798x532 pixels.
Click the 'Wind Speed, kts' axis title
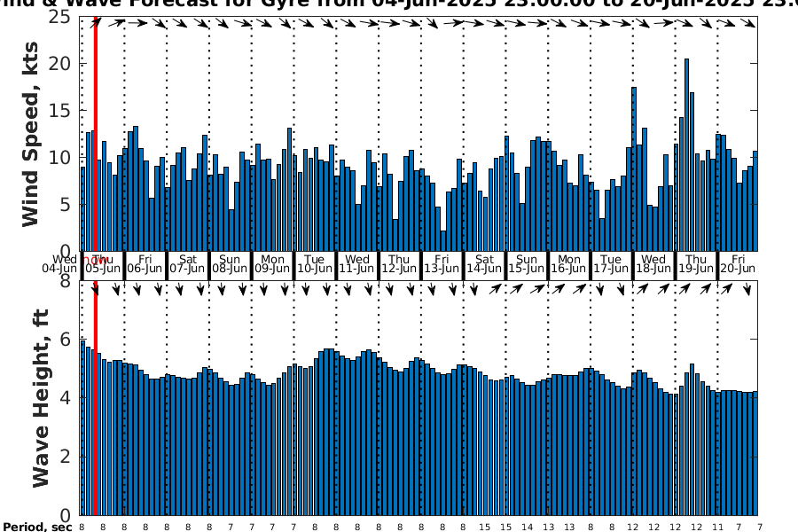pos(30,134)
